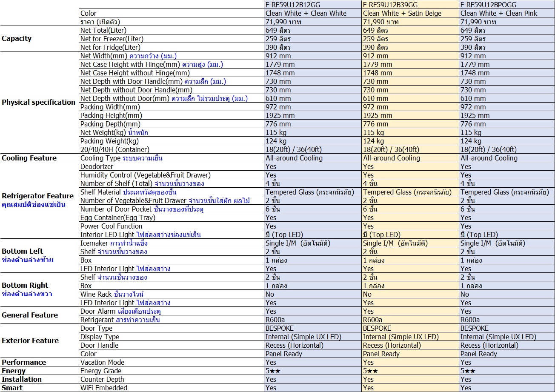Select the General Feature section label
This screenshot has height=392, width=555.
(30, 315)
